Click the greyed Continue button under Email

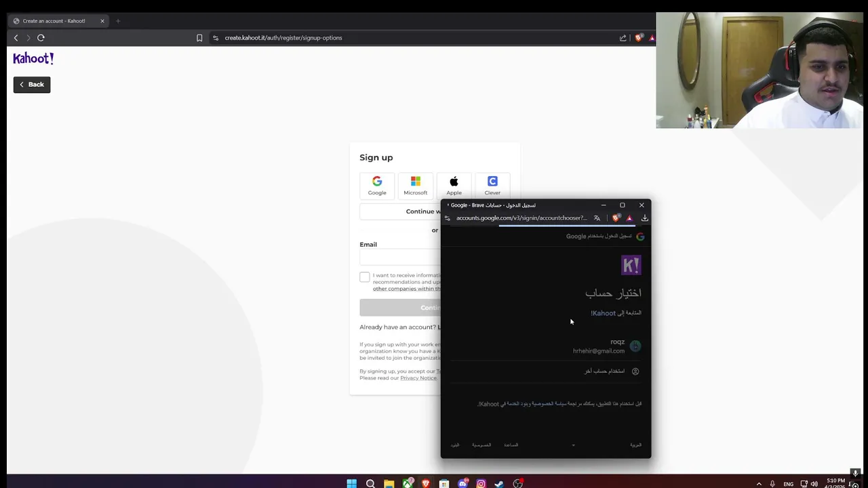click(x=400, y=308)
